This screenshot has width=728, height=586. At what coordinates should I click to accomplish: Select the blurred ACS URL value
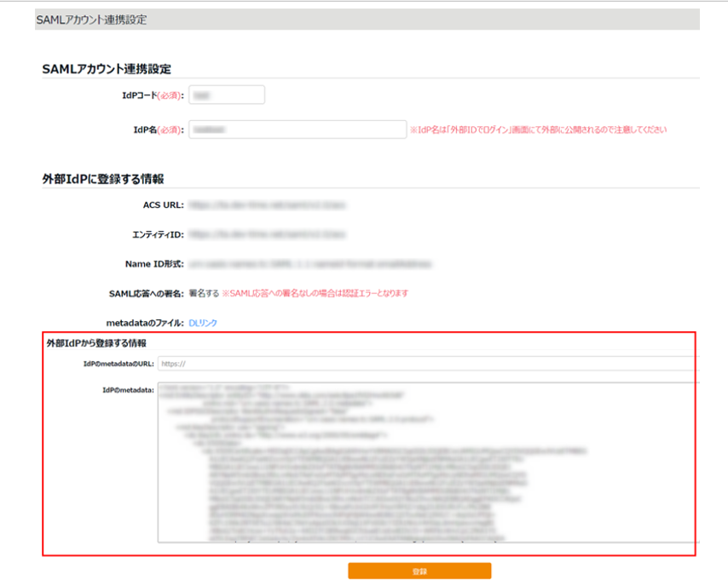267,205
